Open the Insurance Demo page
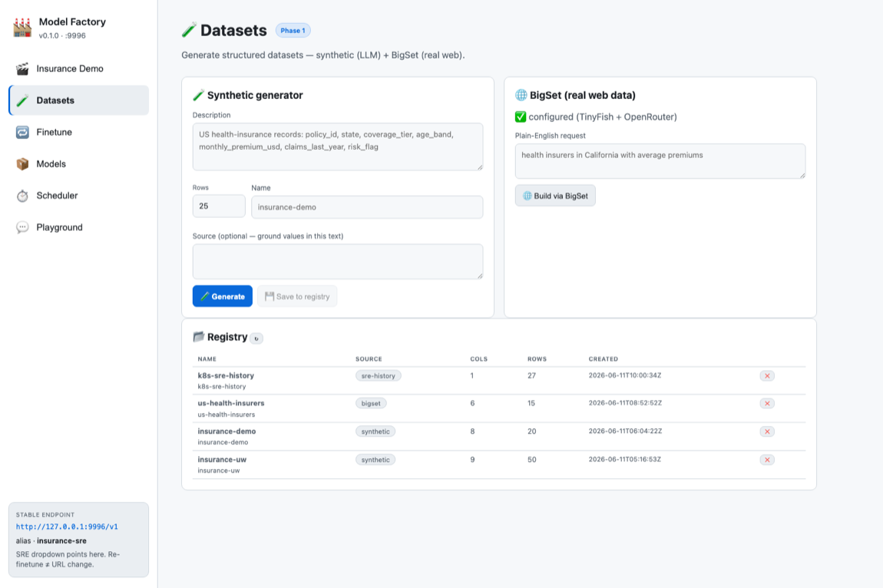 tap(79, 69)
